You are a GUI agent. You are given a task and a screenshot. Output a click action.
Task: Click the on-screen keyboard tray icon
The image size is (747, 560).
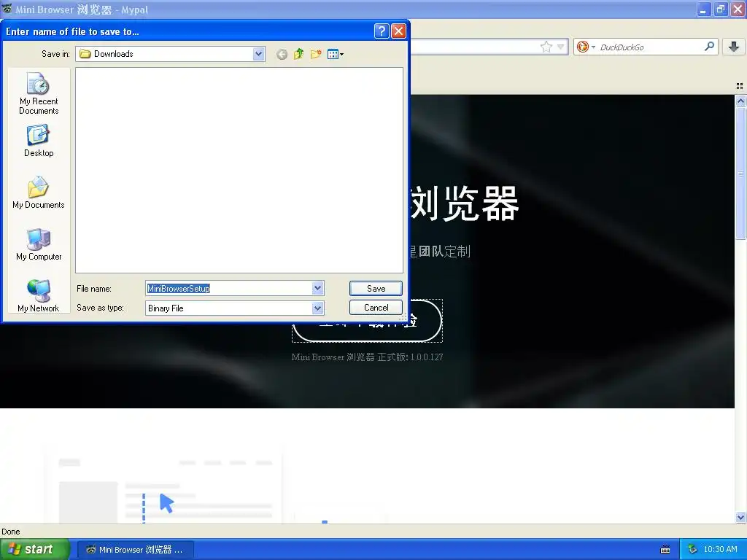click(665, 550)
